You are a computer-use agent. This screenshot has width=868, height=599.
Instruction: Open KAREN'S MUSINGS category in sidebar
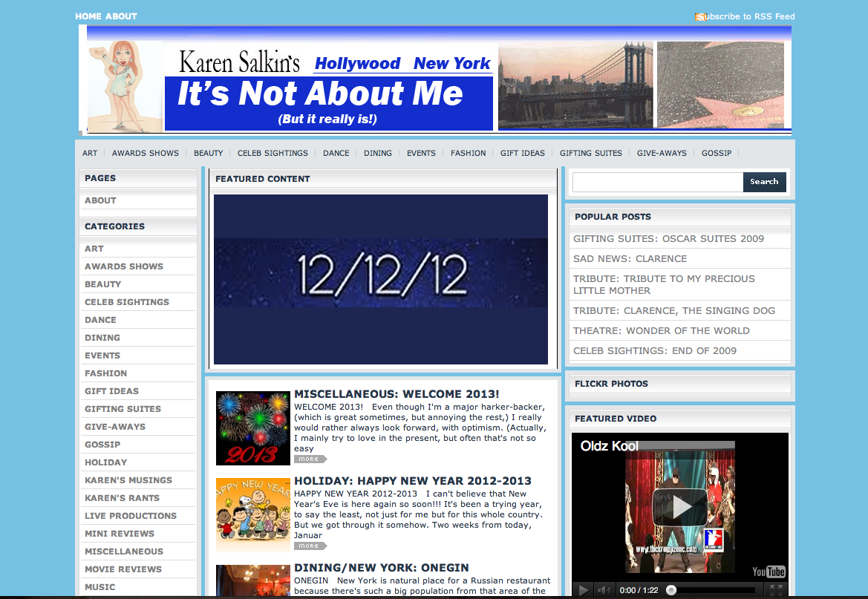(128, 480)
